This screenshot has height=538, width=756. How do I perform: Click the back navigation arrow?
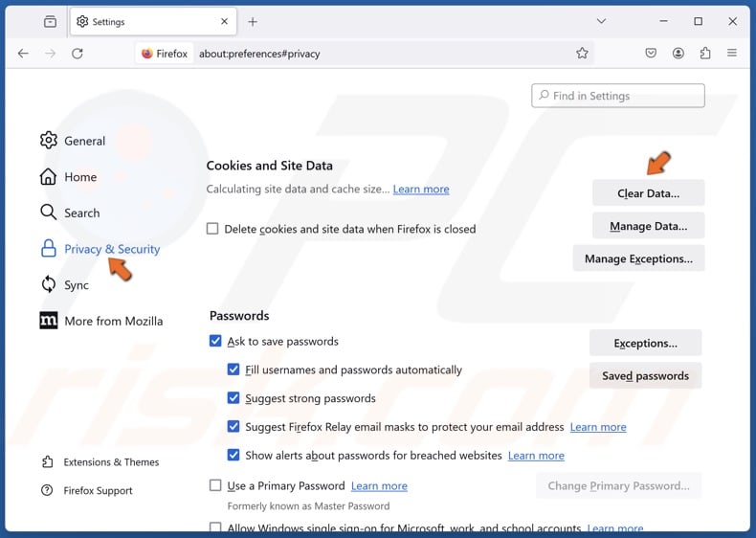pos(23,53)
